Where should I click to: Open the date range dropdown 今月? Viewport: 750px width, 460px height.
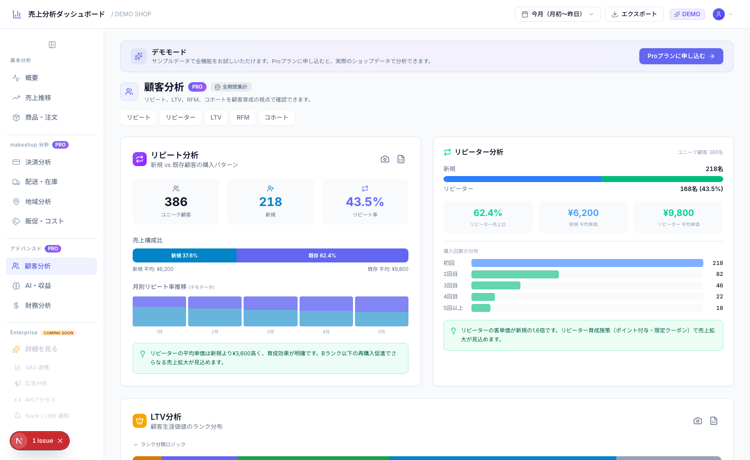coord(557,14)
